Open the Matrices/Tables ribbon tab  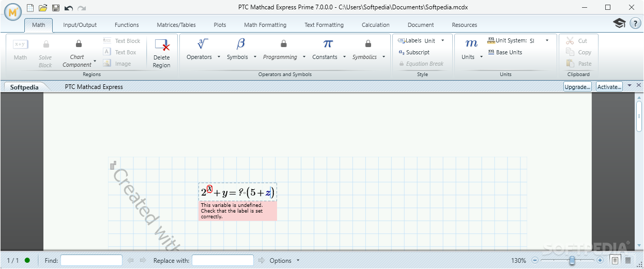176,25
